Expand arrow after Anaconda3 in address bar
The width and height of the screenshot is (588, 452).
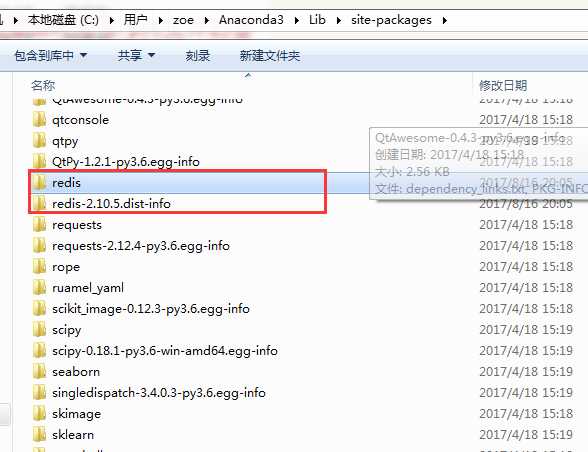pyautogui.click(x=297, y=20)
